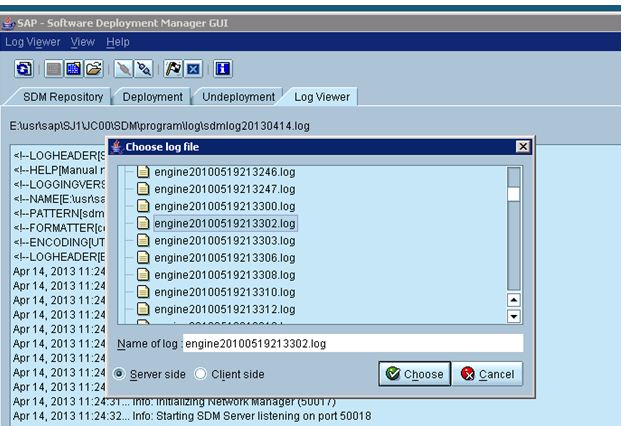Close the Choose log file dialog

pyautogui.click(x=523, y=147)
